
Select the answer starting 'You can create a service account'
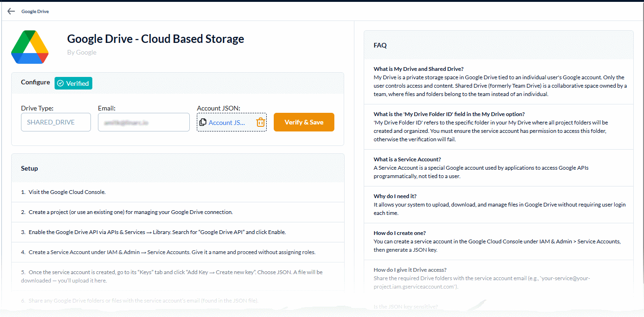497,246
